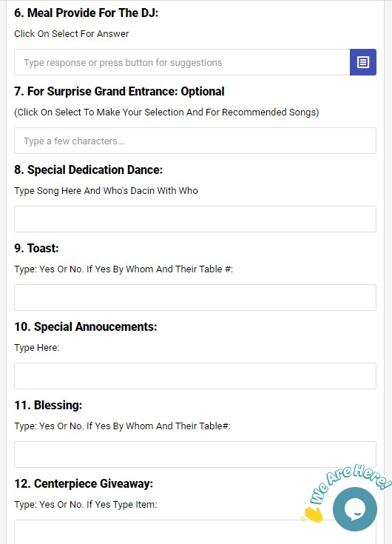Click the '12. Centerpiece Giveaway' heading
The width and height of the screenshot is (392, 544).
click(x=84, y=483)
